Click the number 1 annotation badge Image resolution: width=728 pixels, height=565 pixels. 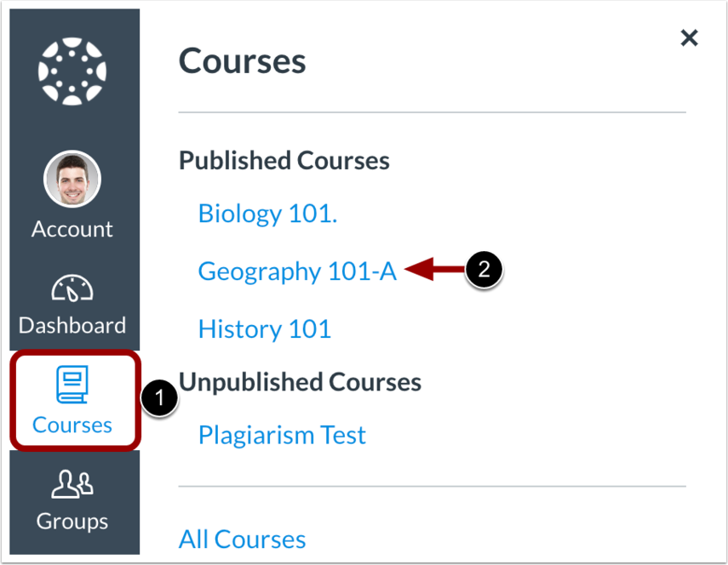(160, 397)
